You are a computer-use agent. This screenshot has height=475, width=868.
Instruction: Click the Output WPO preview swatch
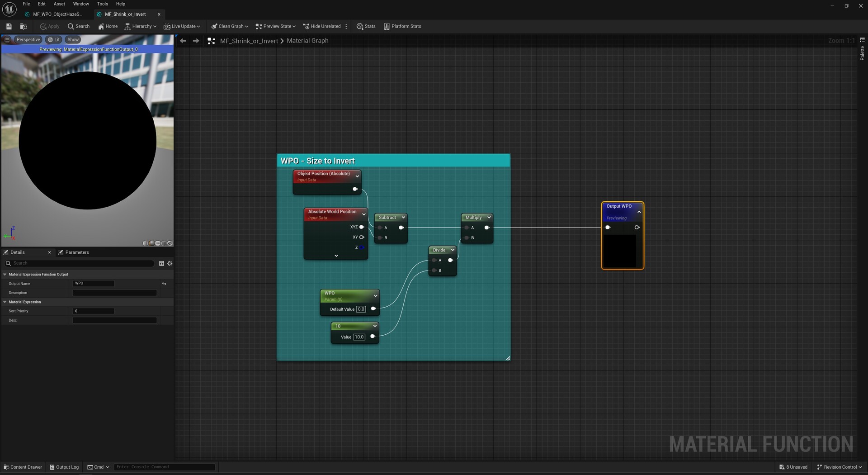click(621, 251)
